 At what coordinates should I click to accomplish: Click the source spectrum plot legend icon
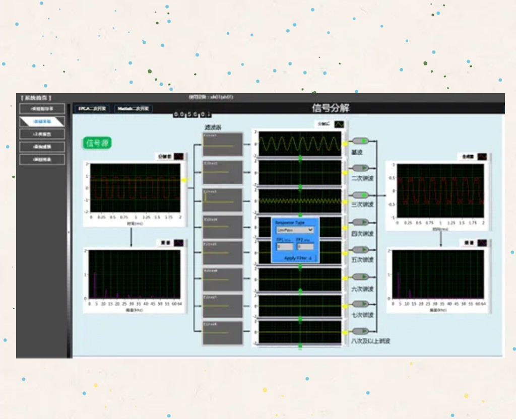click(x=178, y=243)
